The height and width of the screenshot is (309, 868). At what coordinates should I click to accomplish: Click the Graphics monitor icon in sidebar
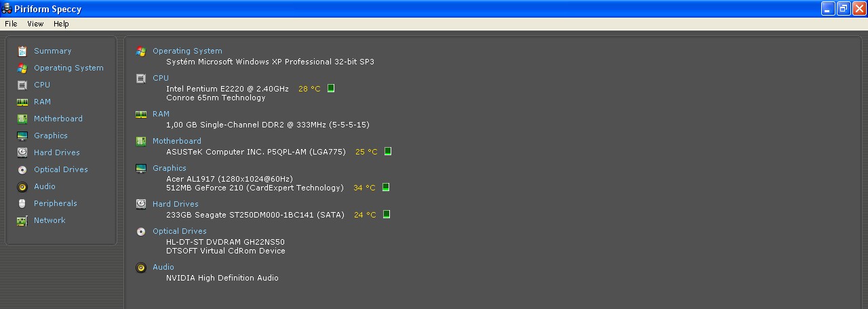[22, 136]
